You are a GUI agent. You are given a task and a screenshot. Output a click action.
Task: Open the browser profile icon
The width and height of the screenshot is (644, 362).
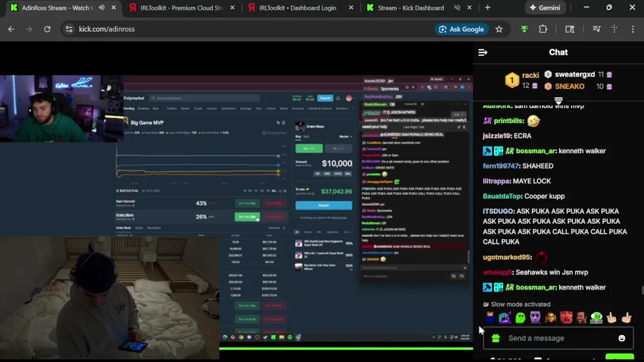614,29
